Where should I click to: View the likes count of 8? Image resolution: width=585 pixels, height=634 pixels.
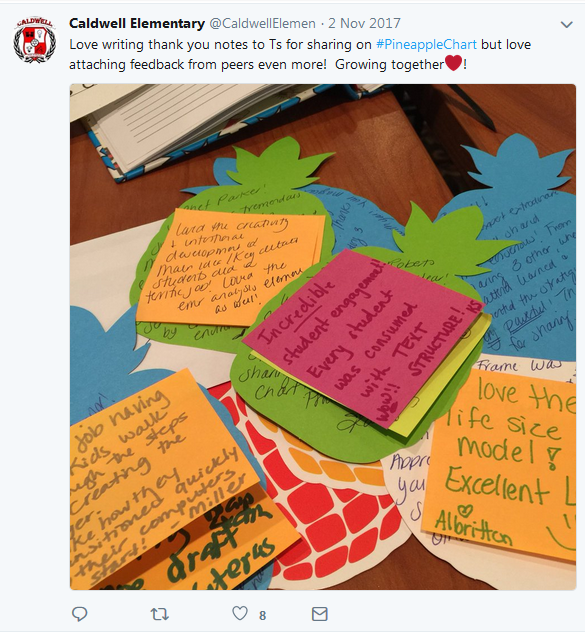click(262, 615)
